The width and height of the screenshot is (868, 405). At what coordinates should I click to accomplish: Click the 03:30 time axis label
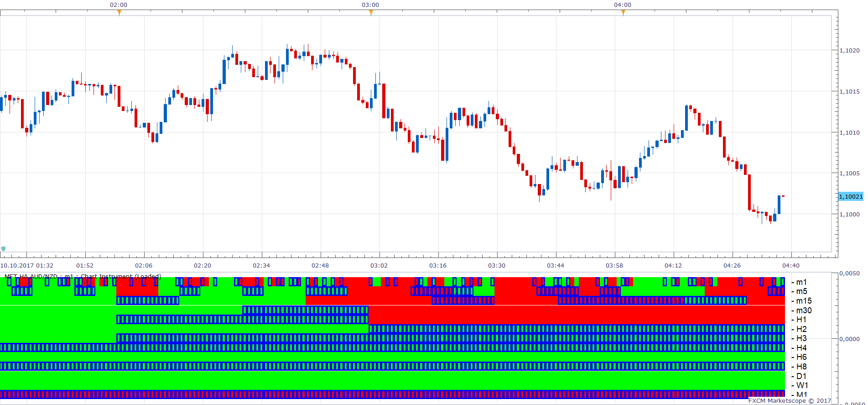(497, 266)
